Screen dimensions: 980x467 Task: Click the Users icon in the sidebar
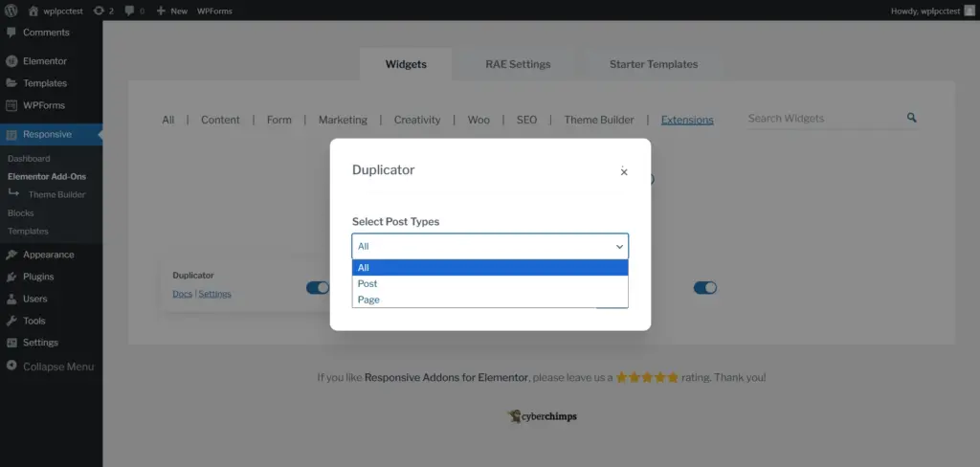point(11,299)
